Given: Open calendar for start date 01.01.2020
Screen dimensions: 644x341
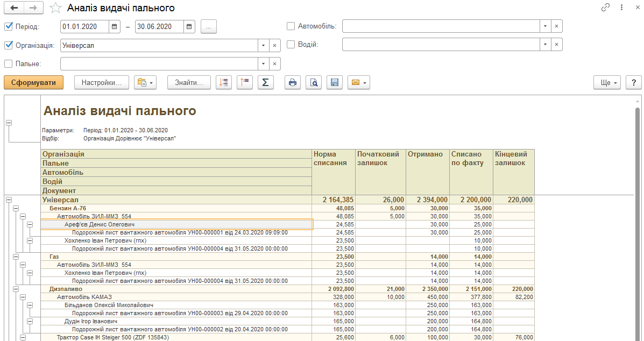Looking at the screenshot, I should [115, 27].
